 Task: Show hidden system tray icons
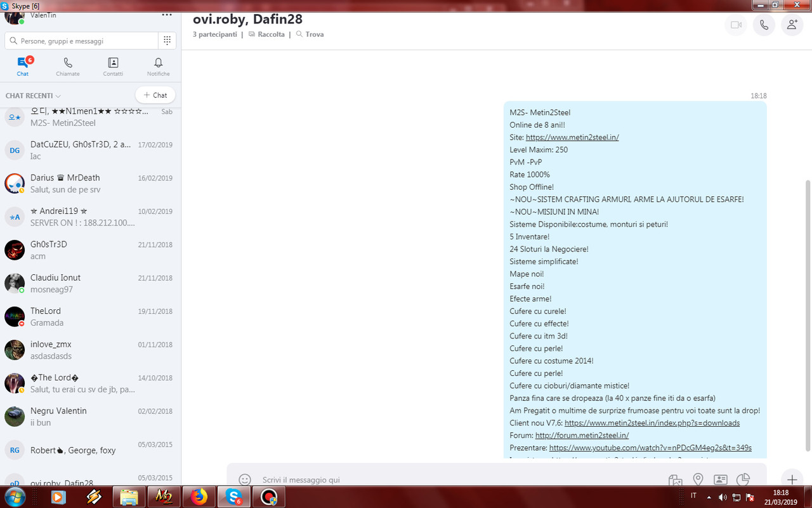click(709, 497)
